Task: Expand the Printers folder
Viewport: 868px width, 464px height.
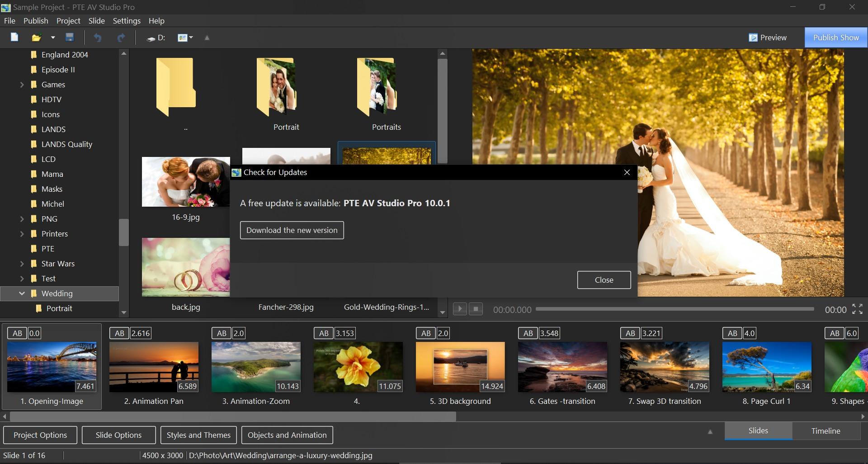Action: (22, 234)
